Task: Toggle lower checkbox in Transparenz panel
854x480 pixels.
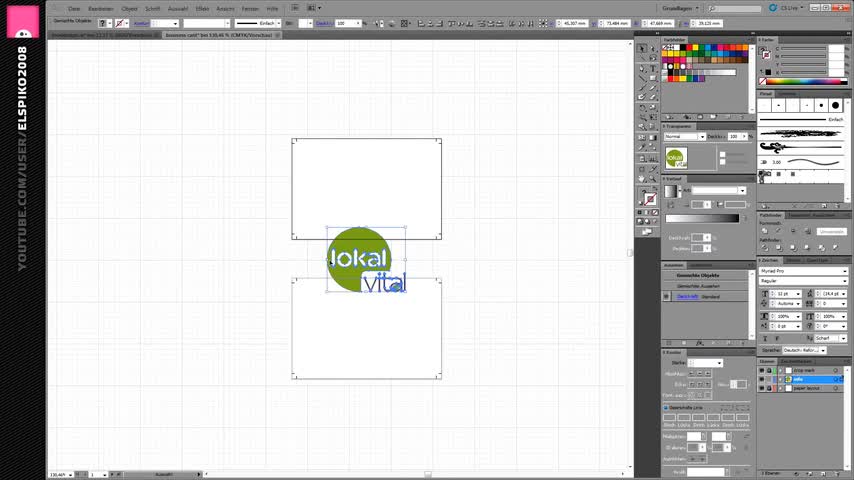Action: (x=723, y=162)
